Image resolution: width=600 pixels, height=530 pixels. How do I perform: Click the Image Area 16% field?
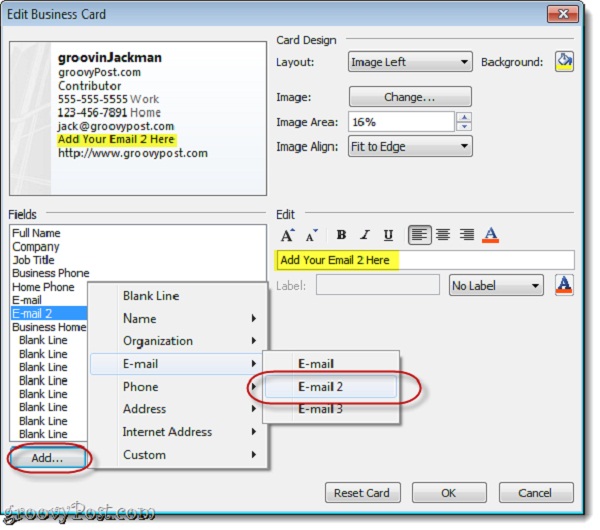pyautogui.click(x=401, y=122)
